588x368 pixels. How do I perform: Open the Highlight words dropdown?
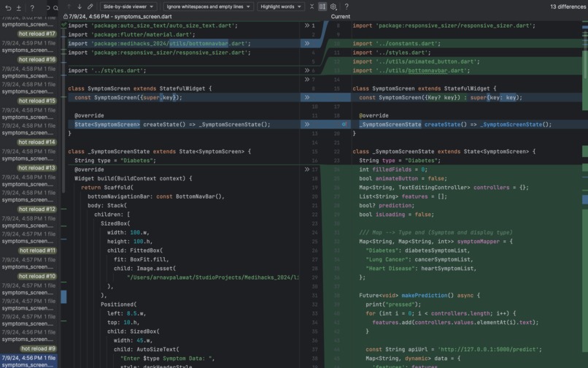tap(281, 7)
